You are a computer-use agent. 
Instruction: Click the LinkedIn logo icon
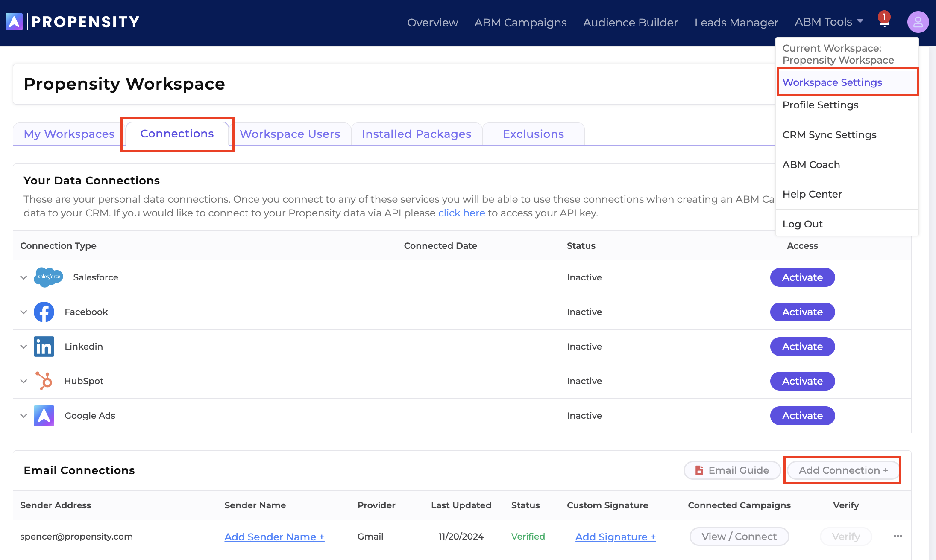coord(44,347)
